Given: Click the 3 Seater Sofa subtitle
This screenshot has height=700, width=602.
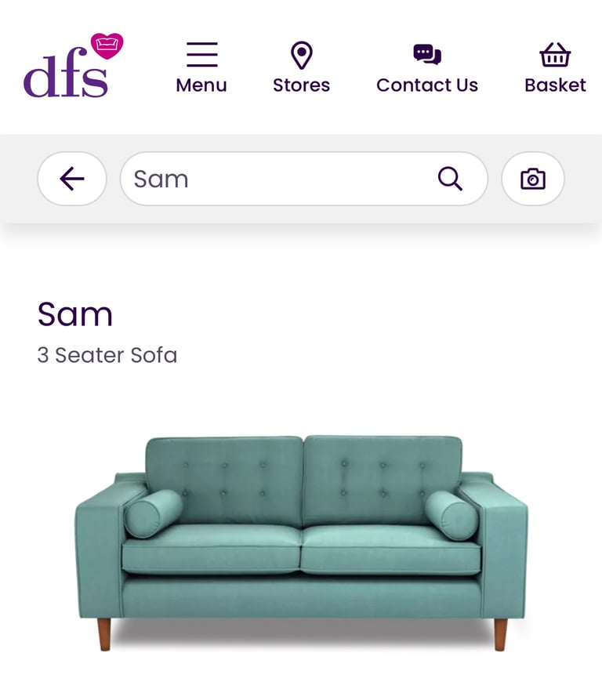Looking at the screenshot, I should pyautogui.click(x=107, y=355).
